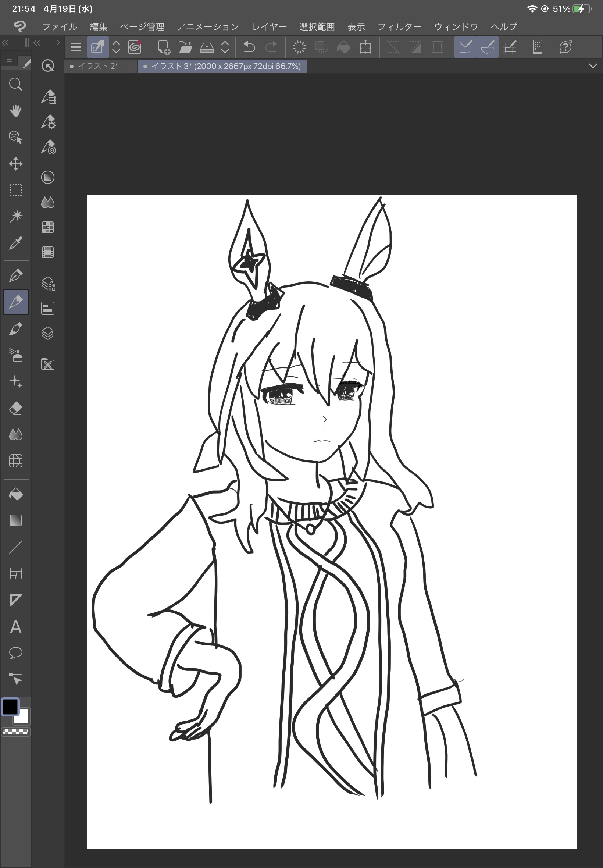The height and width of the screenshot is (868, 603).
Task: Toggle Snap to Grid button
Action: (510, 47)
